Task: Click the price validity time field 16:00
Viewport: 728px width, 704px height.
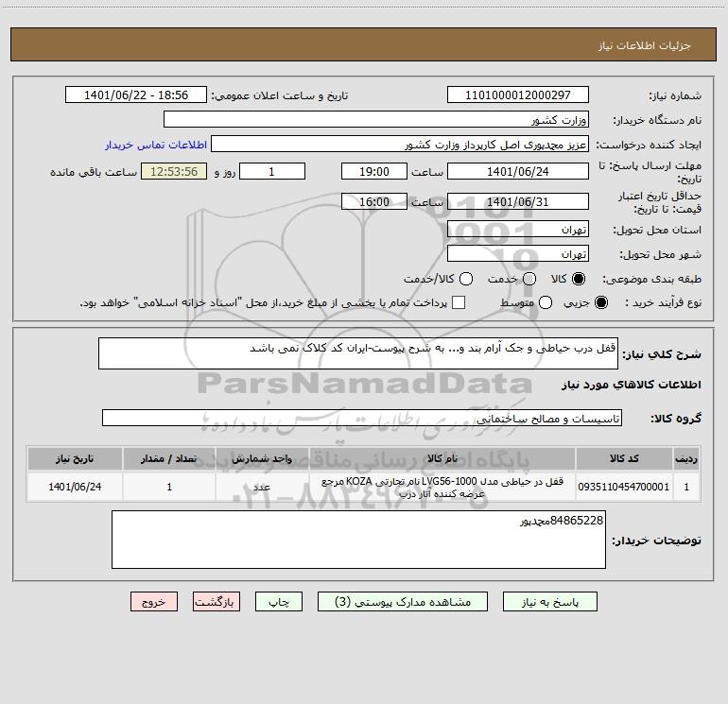Action: (374, 201)
